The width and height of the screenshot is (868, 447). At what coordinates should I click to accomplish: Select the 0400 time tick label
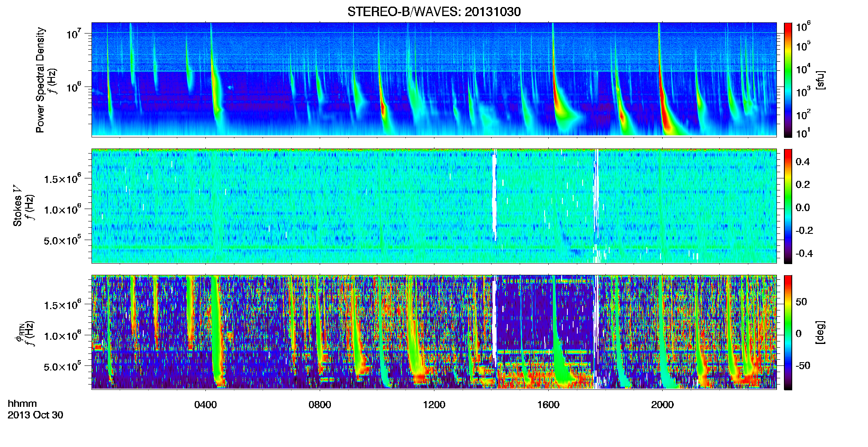coord(205,404)
